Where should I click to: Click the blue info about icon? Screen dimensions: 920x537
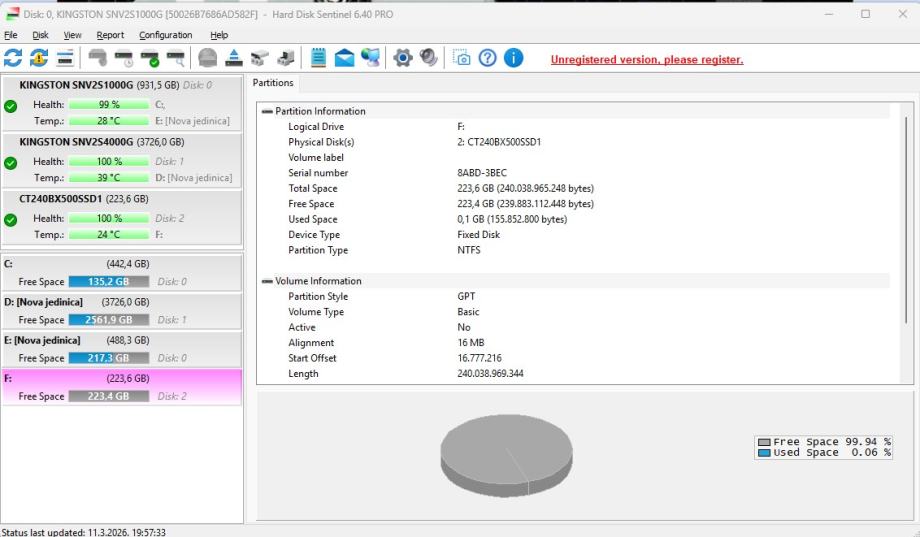513,58
